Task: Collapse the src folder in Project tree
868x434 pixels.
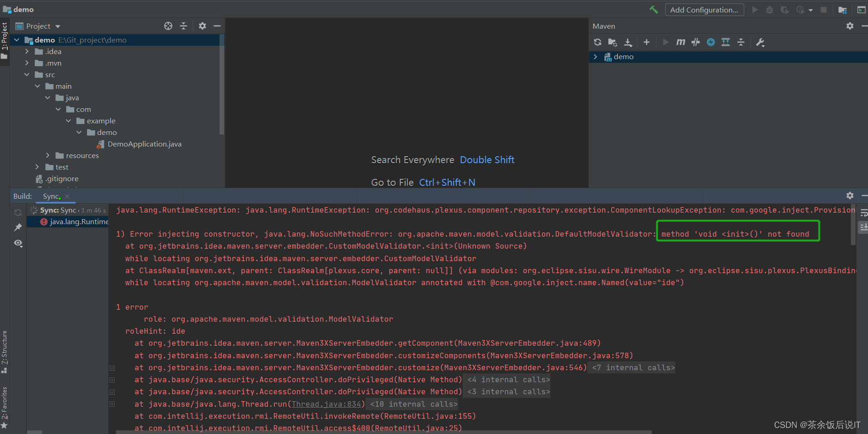Action: point(26,74)
